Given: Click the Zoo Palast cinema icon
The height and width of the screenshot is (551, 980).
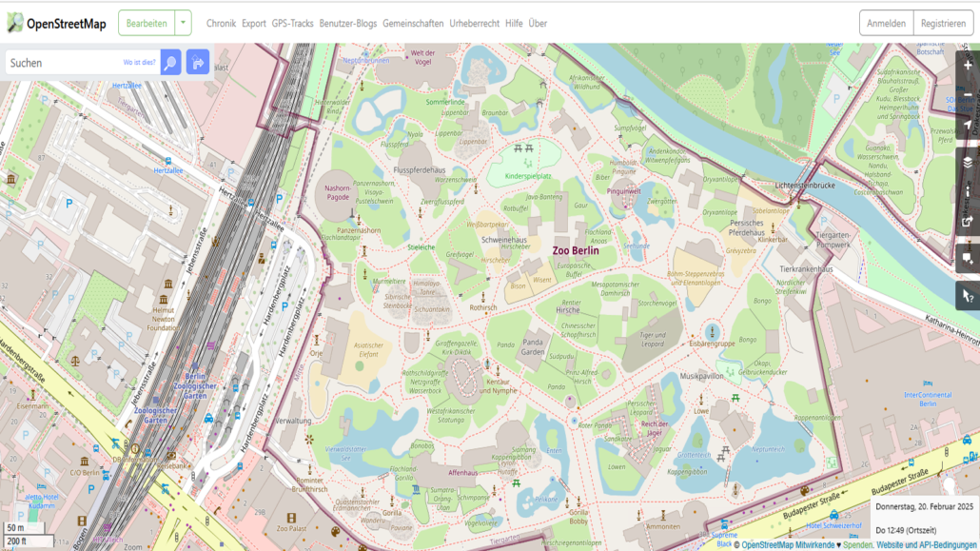Looking at the screenshot, I should pyautogui.click(x=290, y=518).
